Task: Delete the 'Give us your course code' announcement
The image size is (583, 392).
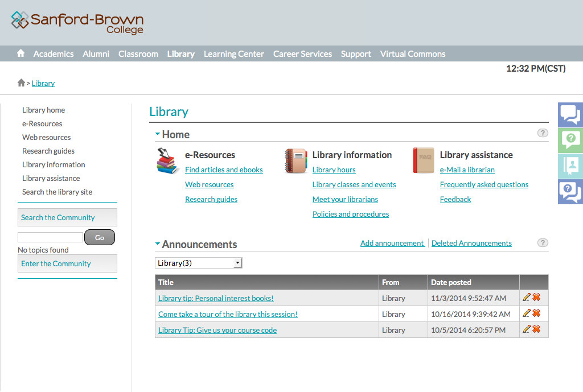Action: [536, 329]
